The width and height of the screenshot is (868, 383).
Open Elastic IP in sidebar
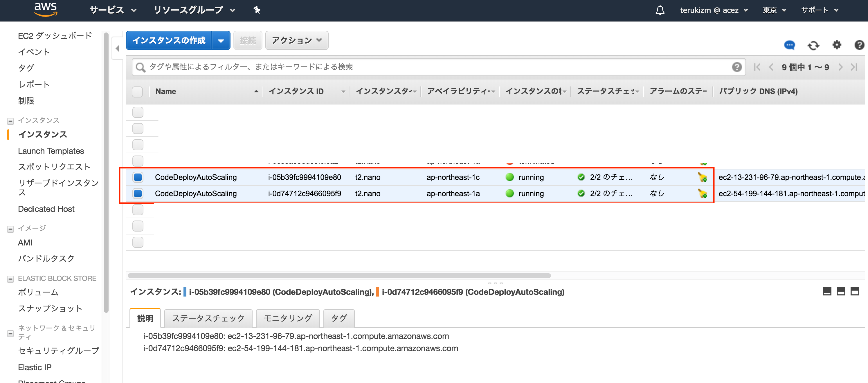(x=35, y=367)
